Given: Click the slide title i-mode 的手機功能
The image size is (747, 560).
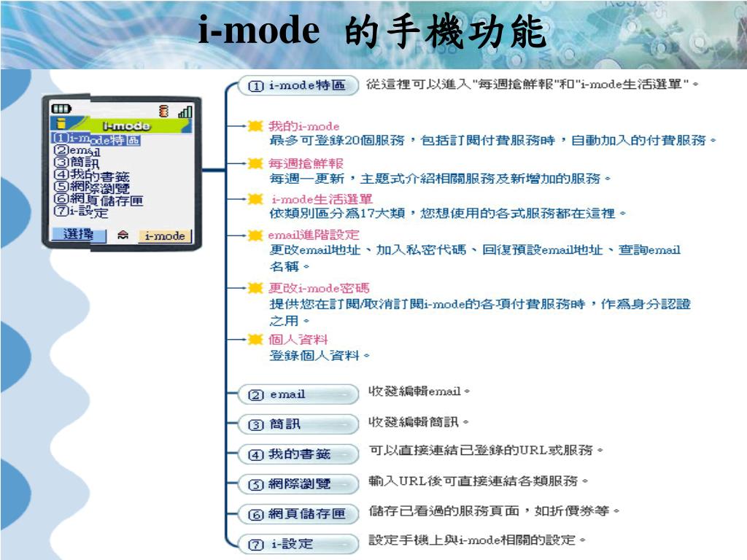Looking at the screenshot, I should 373,31.
